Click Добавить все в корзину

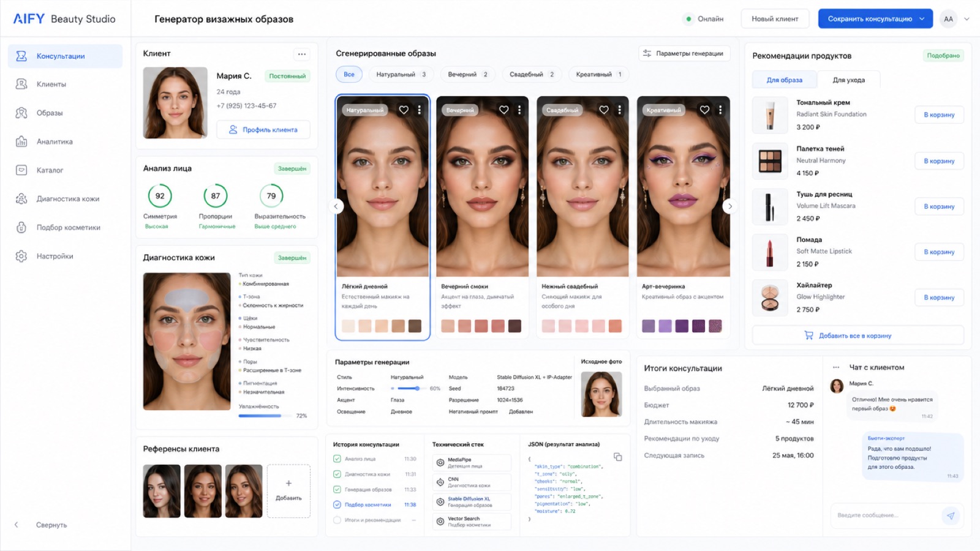point(858,335)
